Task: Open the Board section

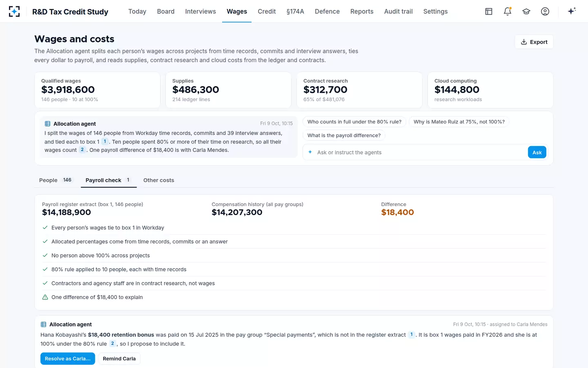Action: (x=166, y=11)
